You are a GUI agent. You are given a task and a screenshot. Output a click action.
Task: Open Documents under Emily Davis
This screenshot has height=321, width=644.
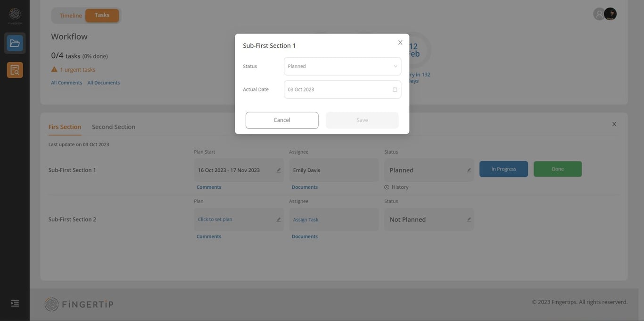click(x=305, y=187)
